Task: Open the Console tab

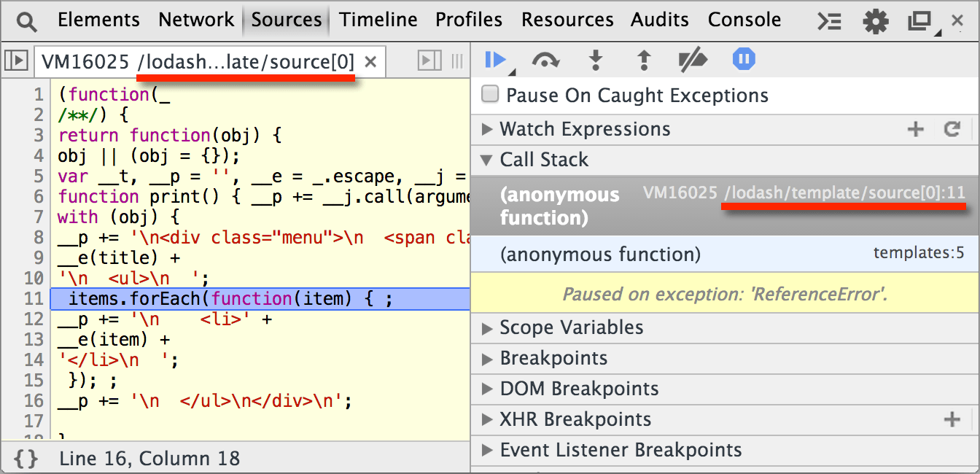Action: [x=744, y=20]
